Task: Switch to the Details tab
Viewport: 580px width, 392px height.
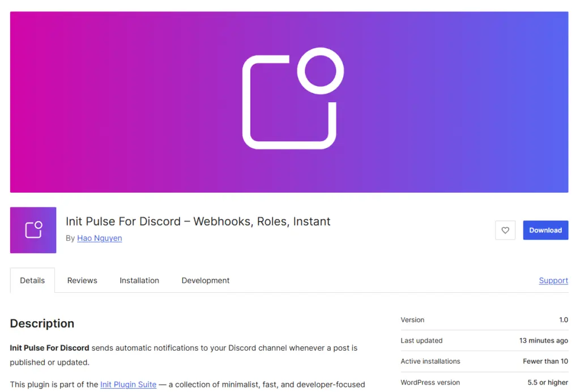Action: [32, 280]
